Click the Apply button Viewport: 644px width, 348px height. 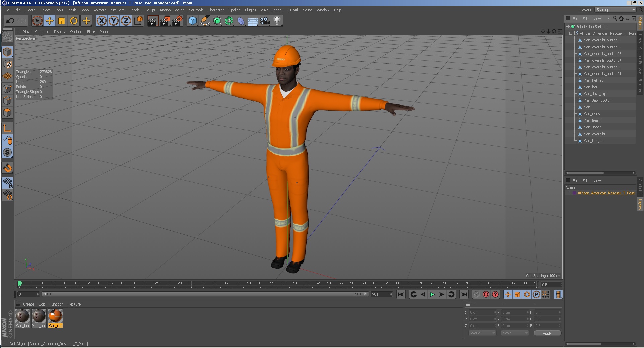click(547, 333)
